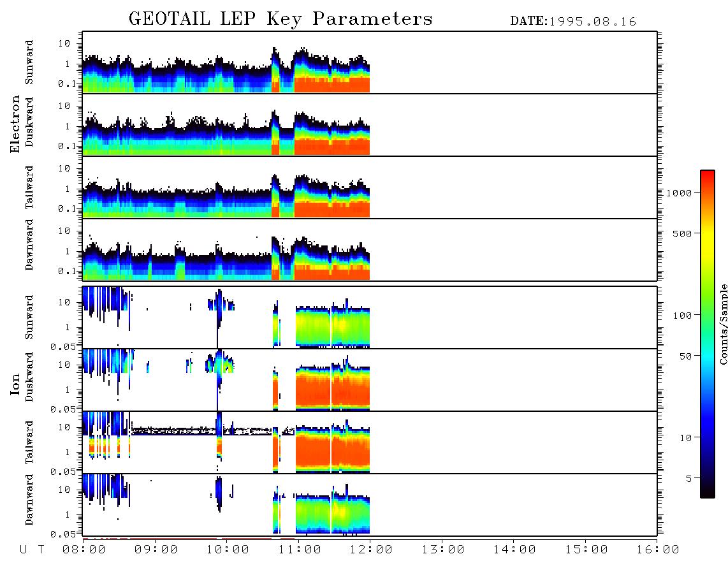The width and height of the screenshot is (728, 561).
Task: Click the "500" colorbar tick label
Action: [x=682, y=233]
